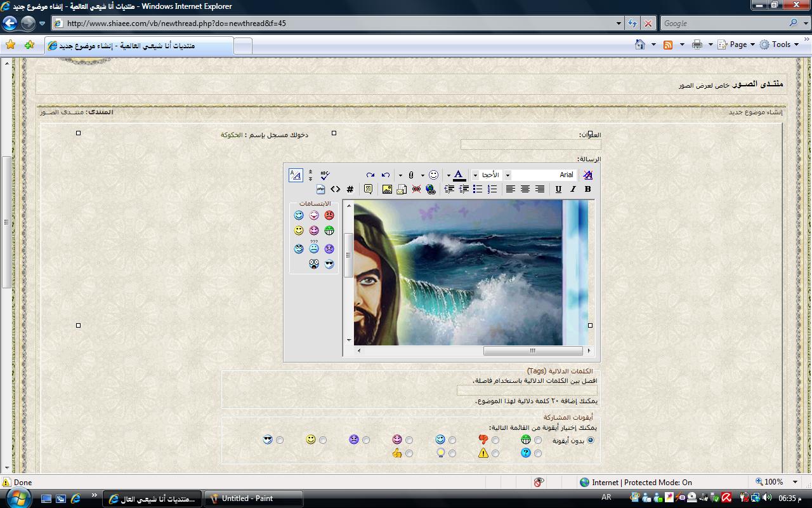Select the green grin post icon radio
This screenshot has height=508, width=812.
pos(538,440)
